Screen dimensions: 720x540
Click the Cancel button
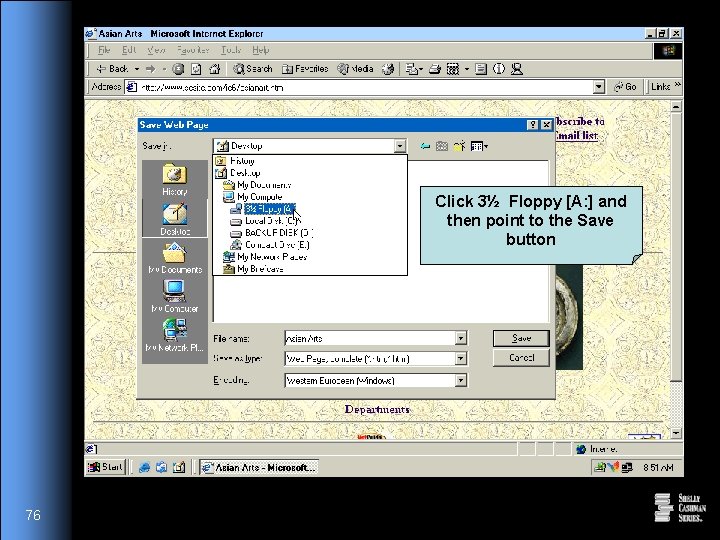click(521, 358)
